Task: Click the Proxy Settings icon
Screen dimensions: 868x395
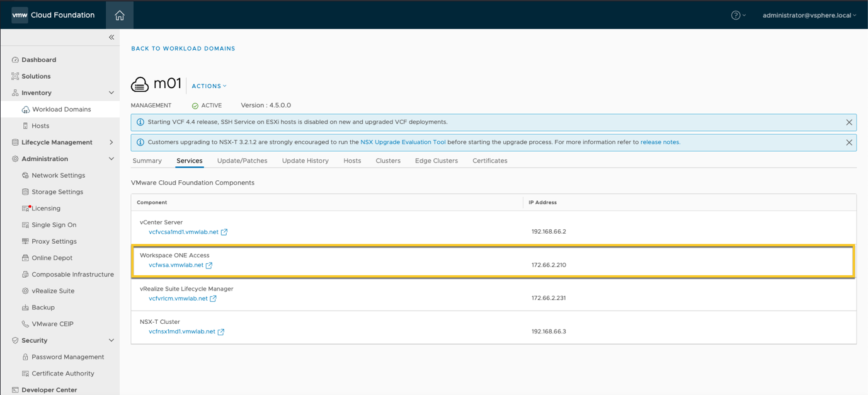Action: [x=25, y=241]
